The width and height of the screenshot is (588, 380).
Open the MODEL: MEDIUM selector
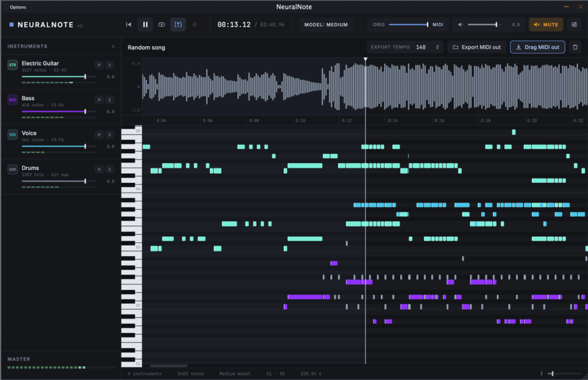(326, 24)
